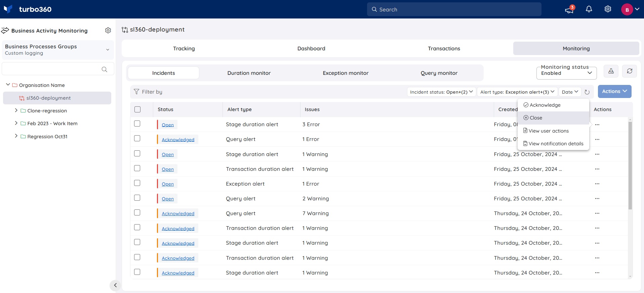
Task: Open Incident status filter dropdown
Action: 441,92
